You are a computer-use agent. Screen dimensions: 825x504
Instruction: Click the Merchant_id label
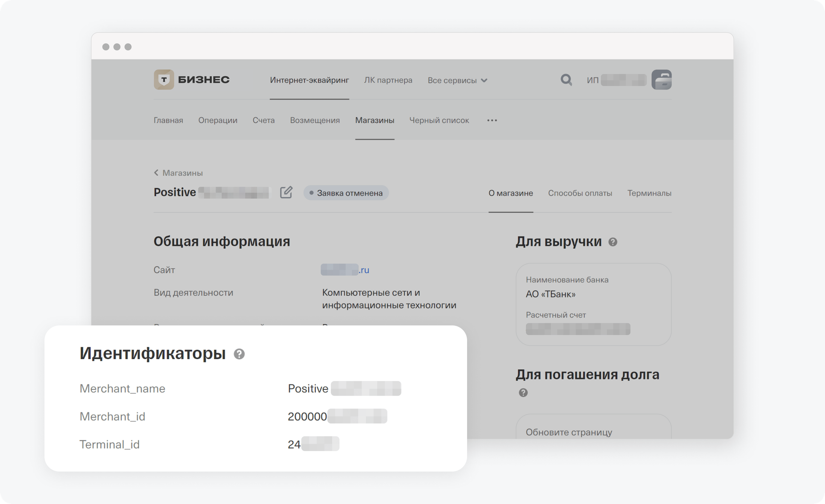112,416
